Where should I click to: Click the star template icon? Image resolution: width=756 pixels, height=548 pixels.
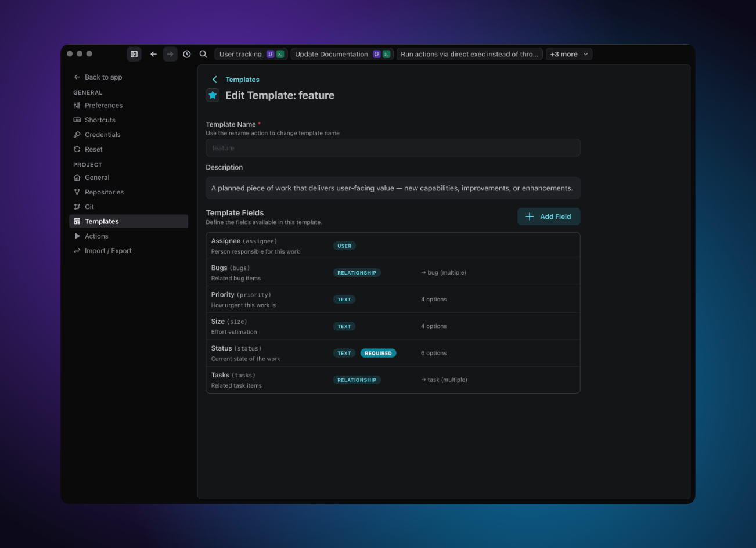213,95
